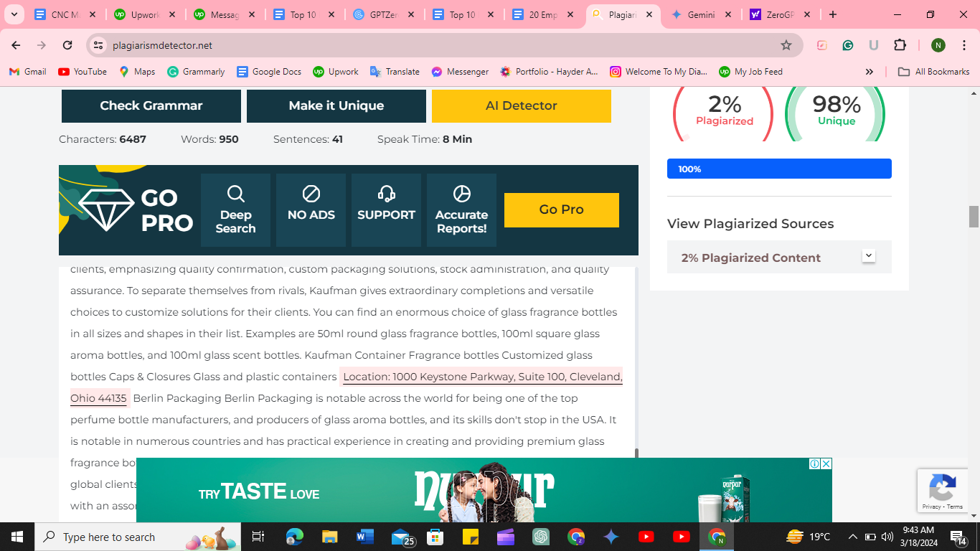Open File Explorer from taskbar
This screenshot has width=980, height=551.
point(329,537)
